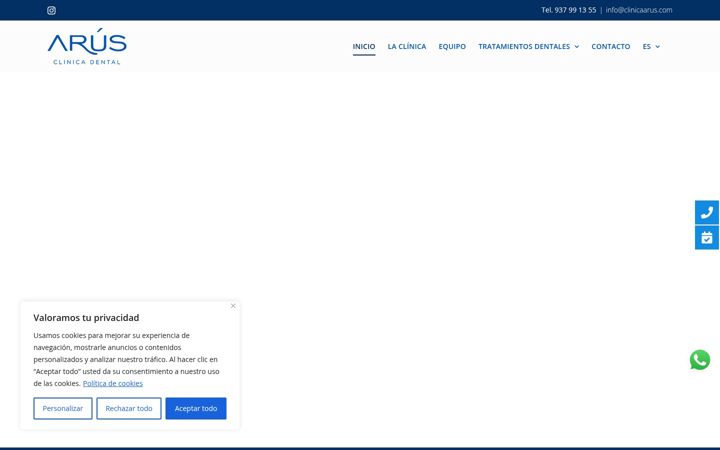Click the Personalizar button

[x=63, y=408]
